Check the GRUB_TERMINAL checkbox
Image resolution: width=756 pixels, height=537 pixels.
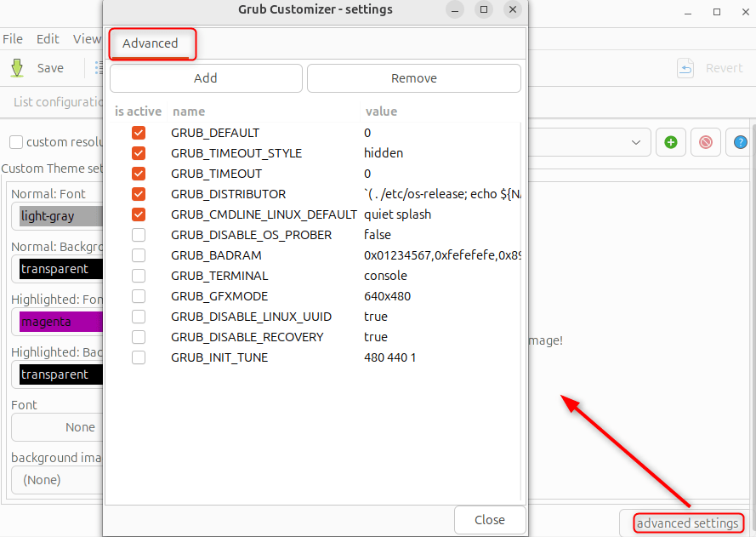tap(139, 276)
